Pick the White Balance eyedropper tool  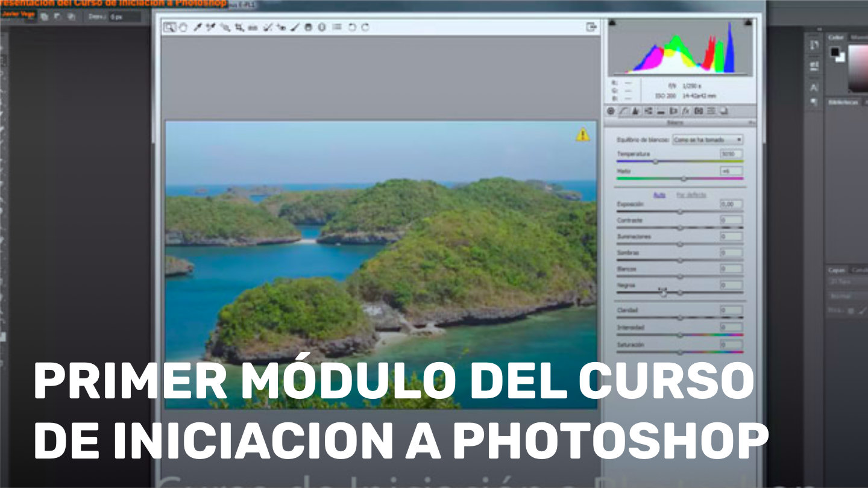click(198, 27)
